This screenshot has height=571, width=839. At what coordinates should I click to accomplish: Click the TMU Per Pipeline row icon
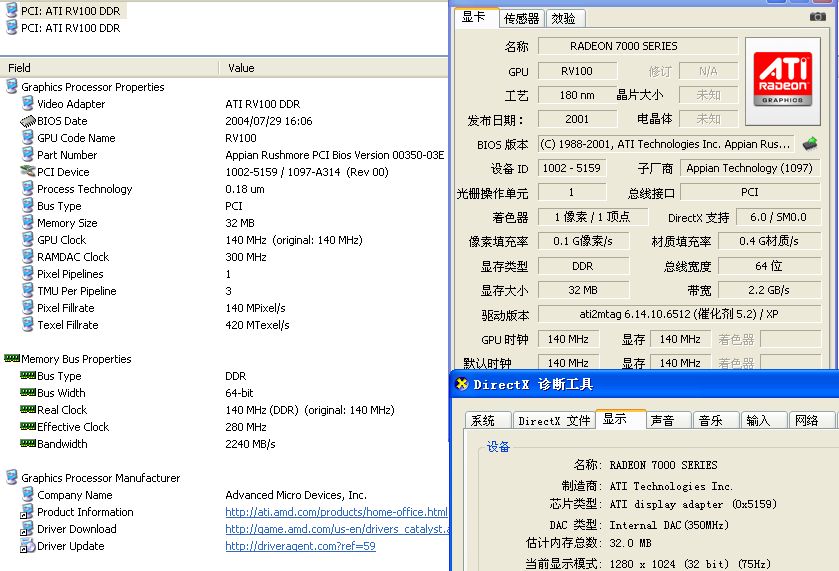click(x=28, y=291)
